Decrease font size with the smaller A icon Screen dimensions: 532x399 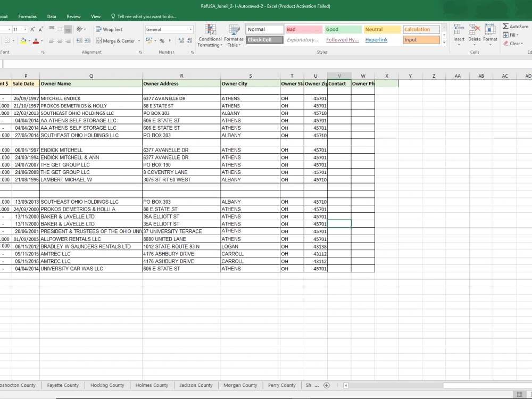tap(40, 29)
